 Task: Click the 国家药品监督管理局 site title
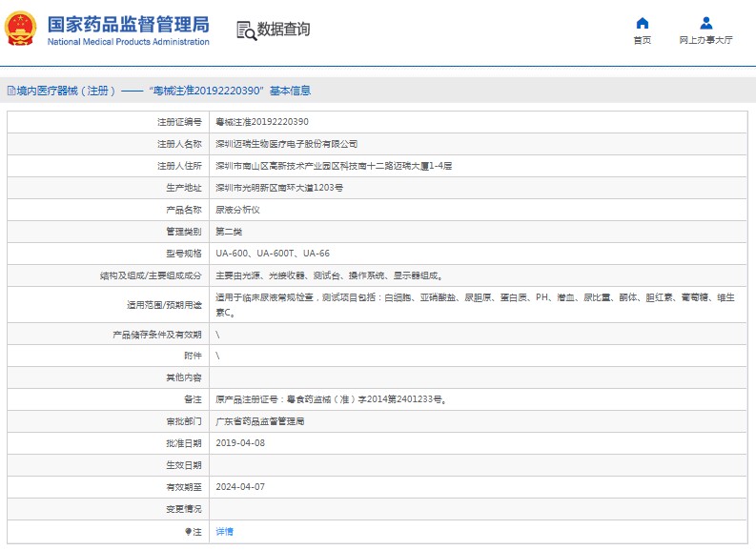click(127, 24)
